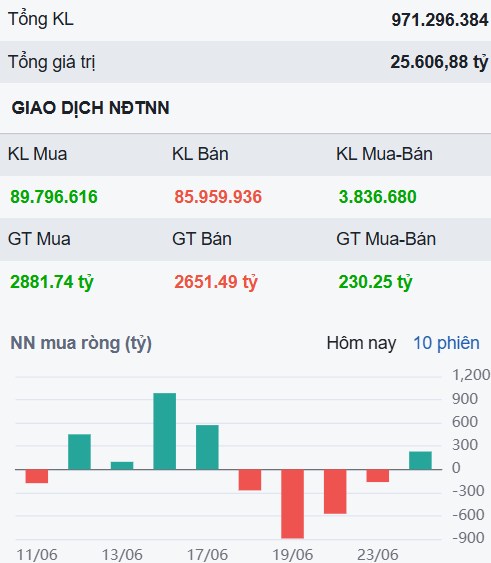Viewport: 491px width, 563px height.
Task: Click the red bar between 19/06 and 23/06
Action: point(335,492)
